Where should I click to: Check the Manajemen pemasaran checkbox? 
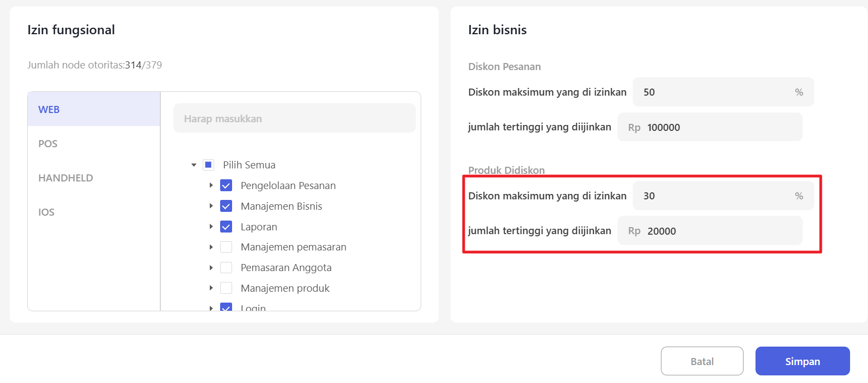[x=226, y=247]
